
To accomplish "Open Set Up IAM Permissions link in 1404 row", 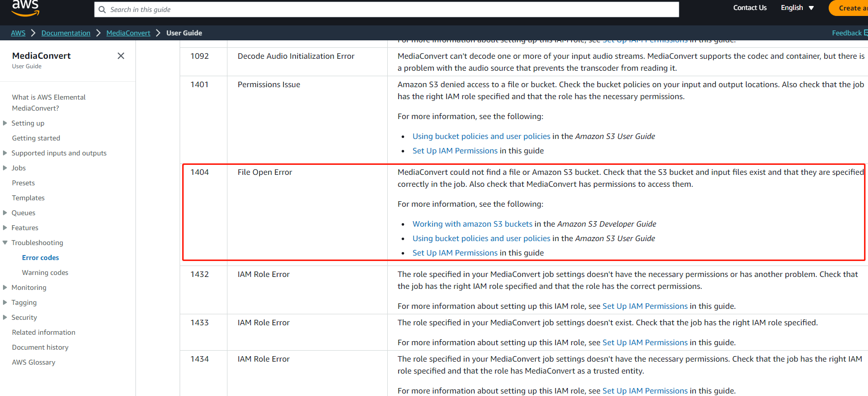I will click(455, 253).
